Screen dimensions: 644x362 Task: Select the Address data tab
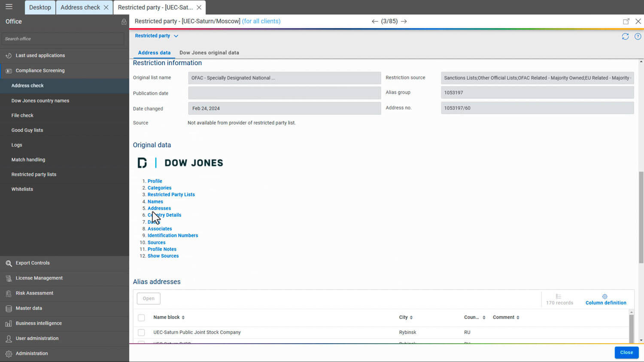click(154, 53)
